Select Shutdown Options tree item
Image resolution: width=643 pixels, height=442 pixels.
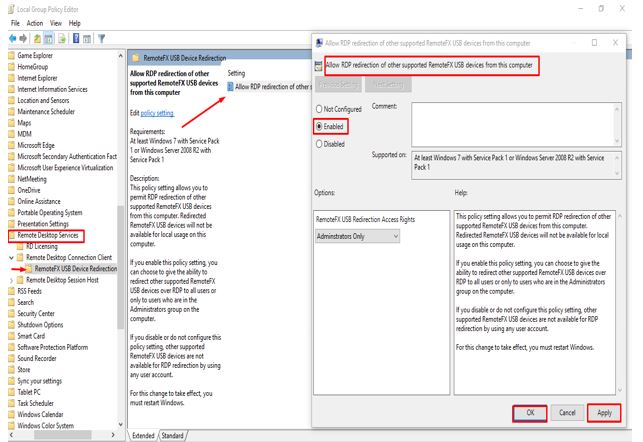tap(40, 325)
